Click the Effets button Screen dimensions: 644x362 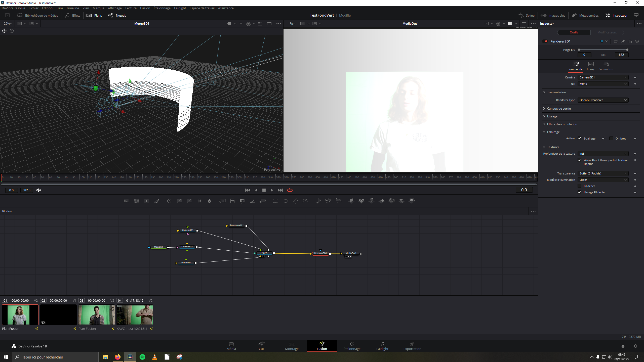click(73, 15)
